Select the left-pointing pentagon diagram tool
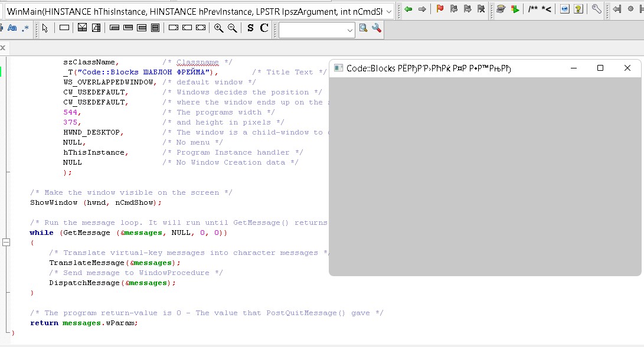This screenshot has width=644, height=347. click(x=187, y=28)
